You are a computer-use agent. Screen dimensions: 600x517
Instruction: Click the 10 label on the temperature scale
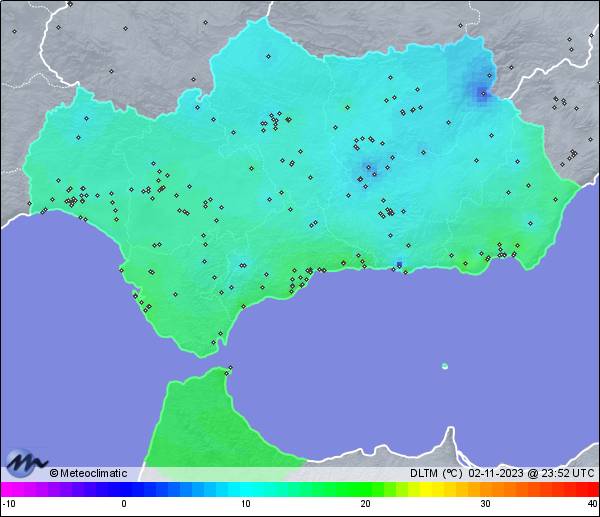[246, 504]
